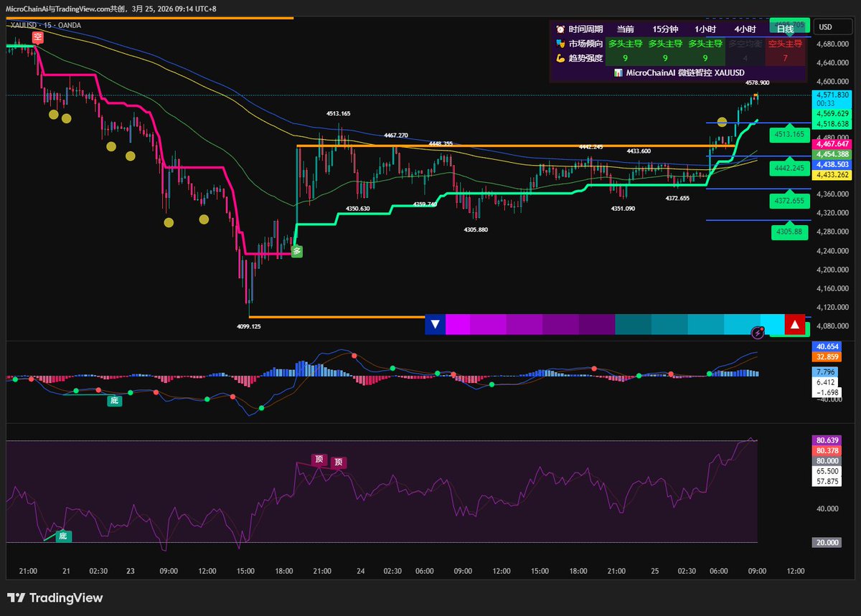Click the strength value 7 under 日线
Viewport: 861px width, 616px height.
point(786,58)
